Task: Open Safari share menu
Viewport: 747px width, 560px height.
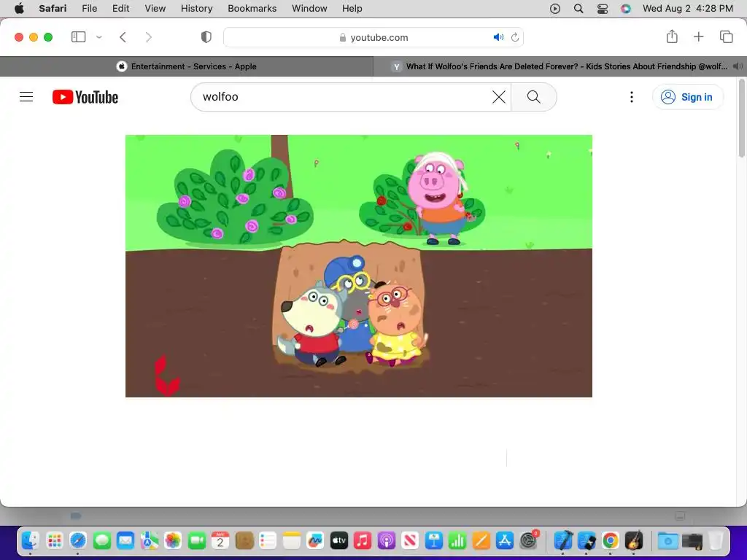Action: 672,36
